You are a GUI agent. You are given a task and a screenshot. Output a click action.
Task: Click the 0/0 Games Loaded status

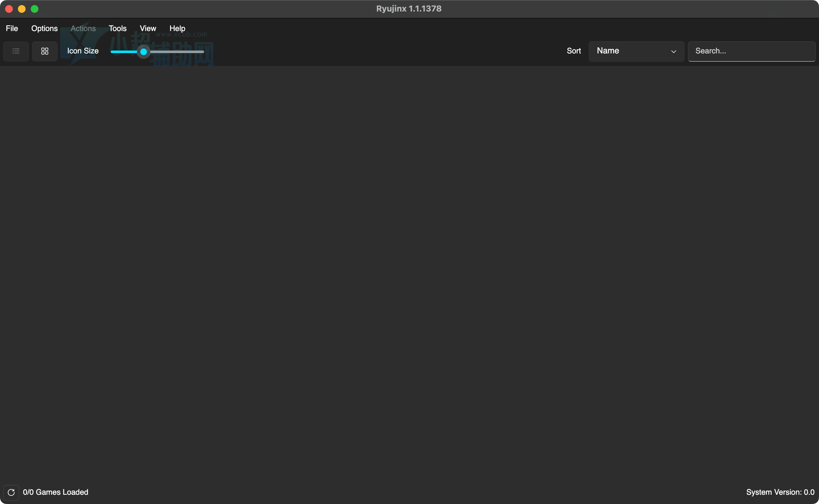[x=56, y=492]
